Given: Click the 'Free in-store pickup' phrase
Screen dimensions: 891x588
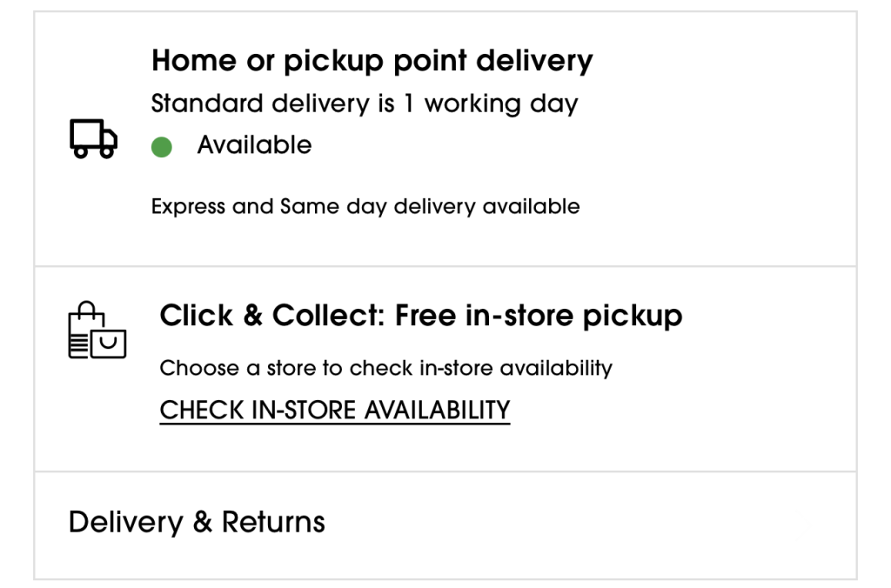Looking at the screenshot, I should tap(538, 316).
